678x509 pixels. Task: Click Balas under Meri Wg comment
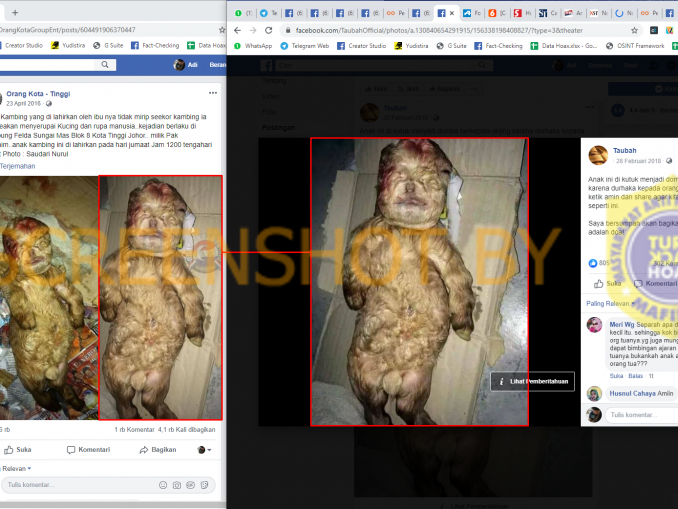click(x=635, y=376)
